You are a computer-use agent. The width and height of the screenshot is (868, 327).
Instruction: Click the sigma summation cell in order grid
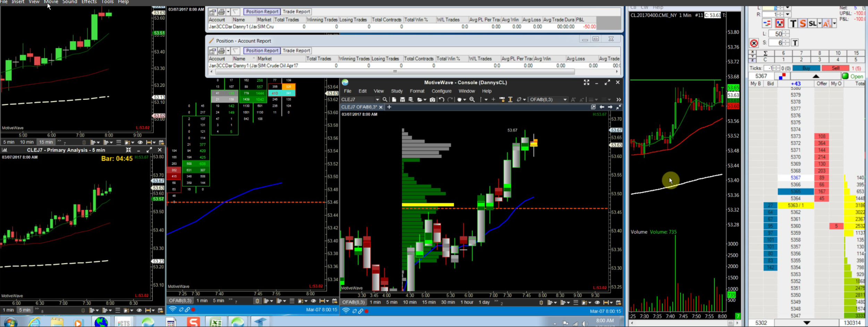pyautogui.click(x=765, y=53)
